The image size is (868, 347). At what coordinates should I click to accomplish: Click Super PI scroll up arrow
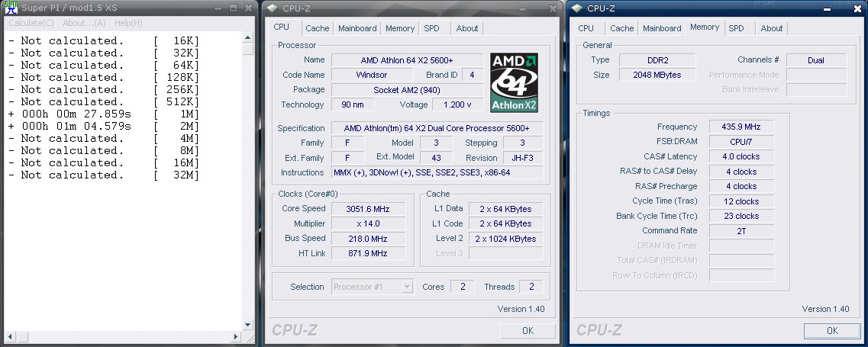(x=248, y=38)
